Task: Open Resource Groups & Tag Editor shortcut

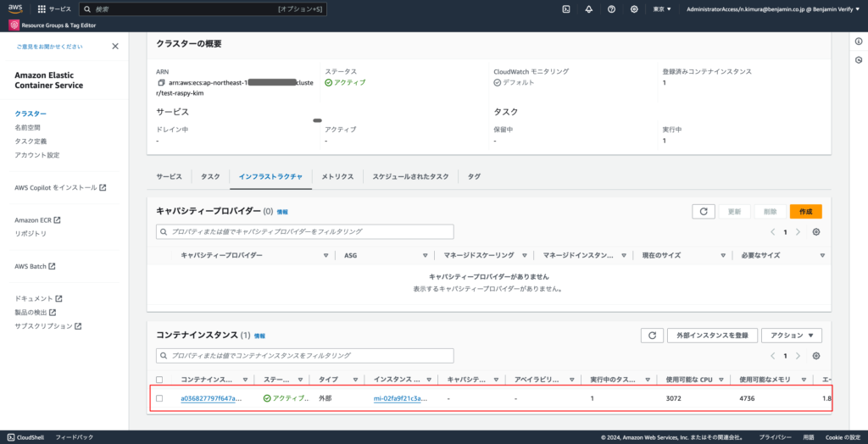Action: pyautogui.click(x=53, y=25)
